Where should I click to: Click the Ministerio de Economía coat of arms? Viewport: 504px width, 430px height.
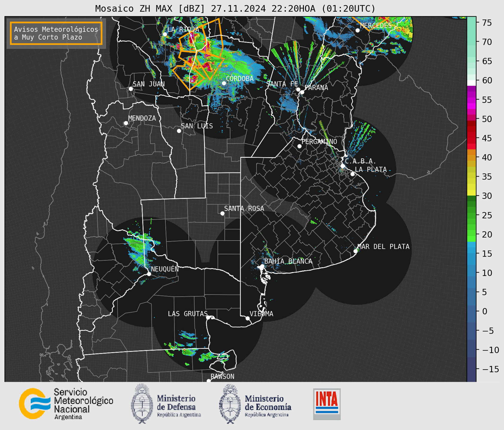tap(230, 404)
